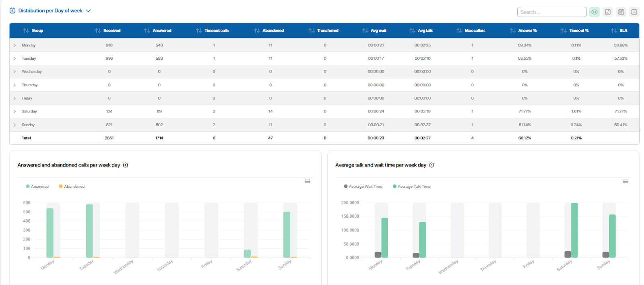
Task: Click the Avg wait column header
Action: tap(378, 31)
